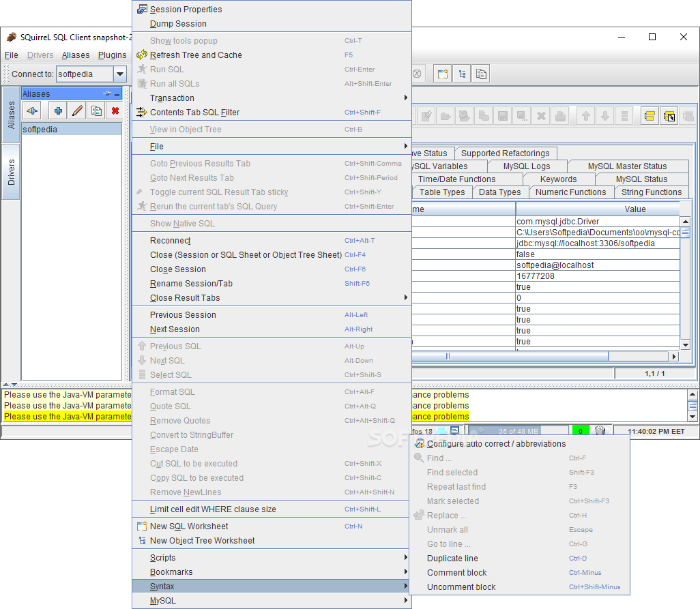
Task: Select Comment block
Action: point(519,572)
